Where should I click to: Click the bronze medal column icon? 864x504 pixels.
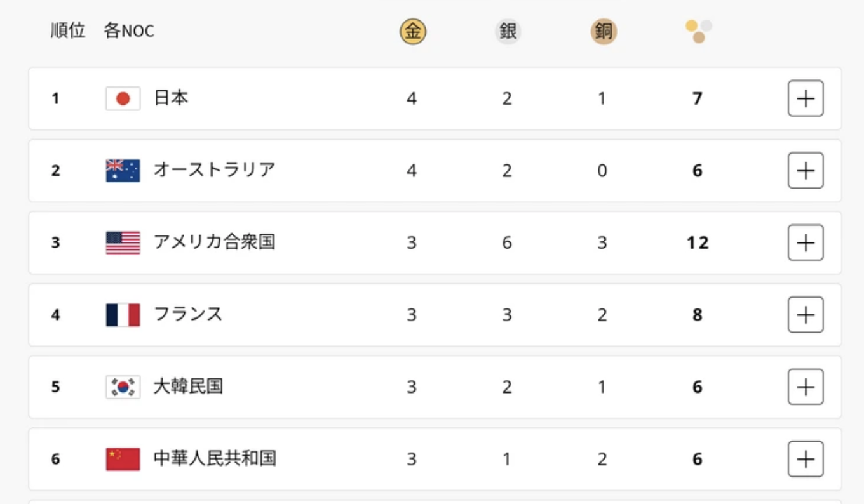pos(603,32)
